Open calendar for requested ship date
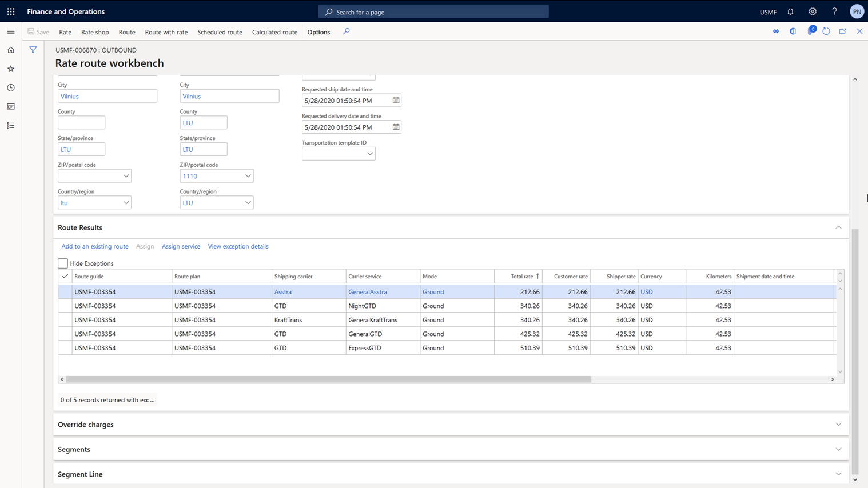Viewport: 868px width, 488px height. pos(396,101)
